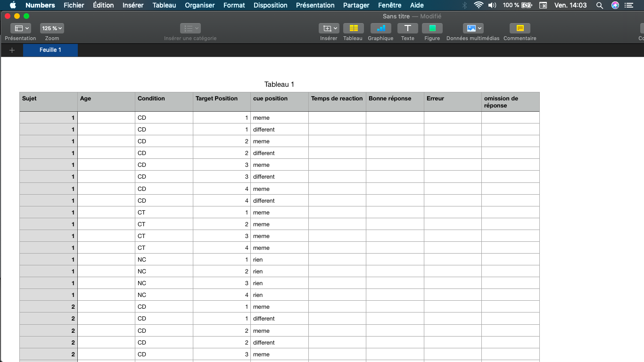Click the window title Sans titre
This screenshot has width=644, height=362.
396,16
